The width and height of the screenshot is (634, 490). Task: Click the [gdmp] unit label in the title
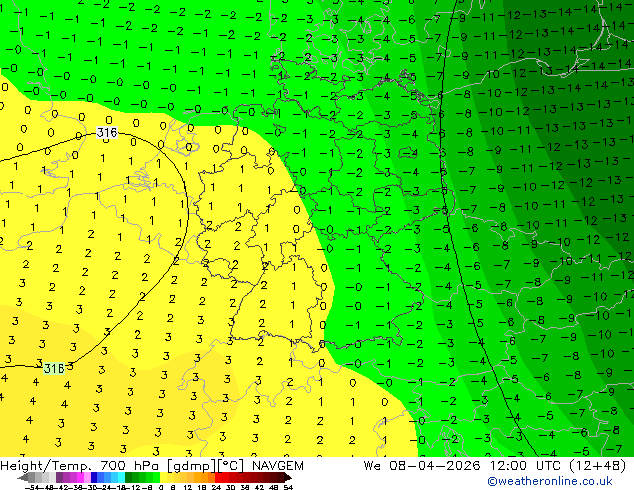192,466
